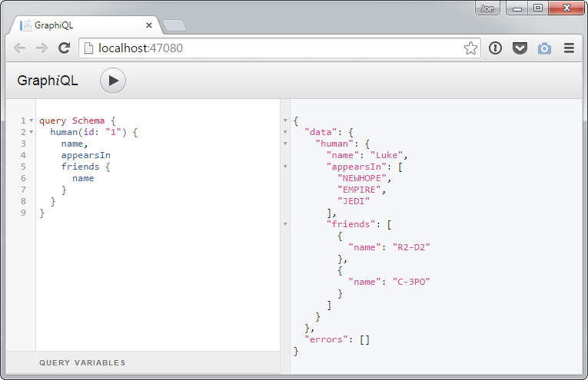Collapse the "human" object in results
This screenshot has width=588, height=380.
[x=285, y=144]
